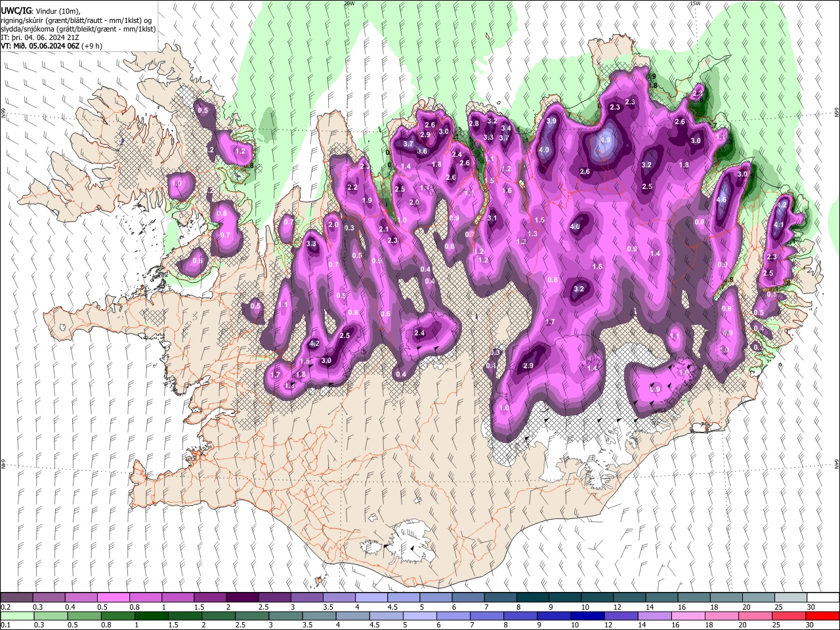Click the deep blue lower swatch between 10 and 12
This screenshot has width=840, height=630.
(586, 616)
